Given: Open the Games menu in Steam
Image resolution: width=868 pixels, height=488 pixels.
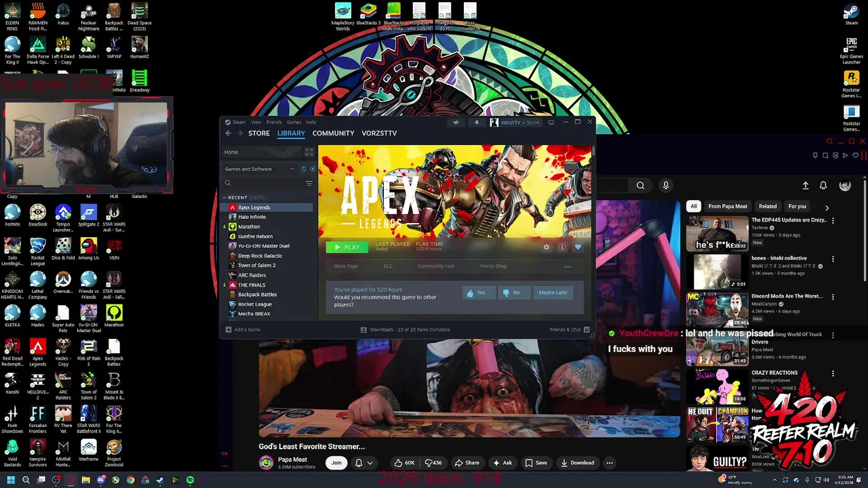Looking at the screenshot, I should [294, 123].
